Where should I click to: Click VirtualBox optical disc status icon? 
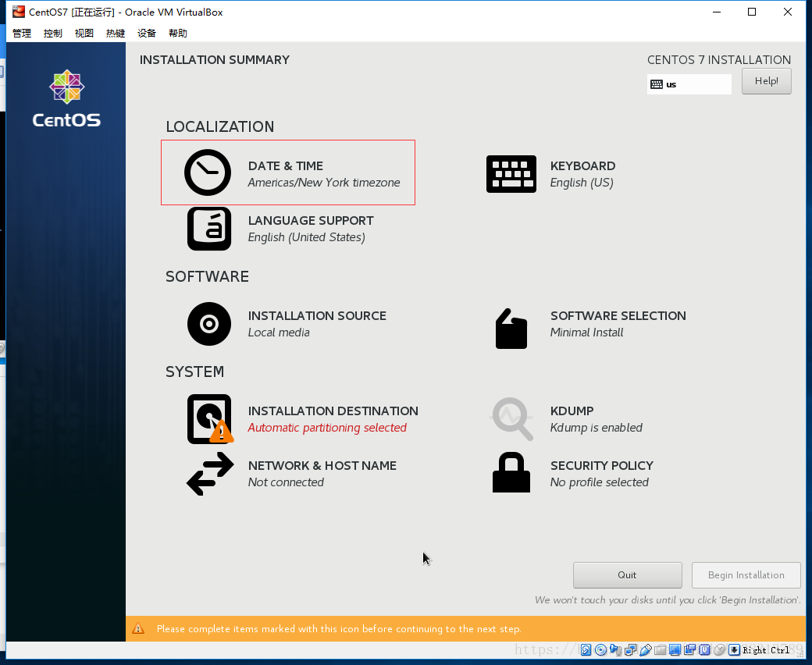click(600, 650)
